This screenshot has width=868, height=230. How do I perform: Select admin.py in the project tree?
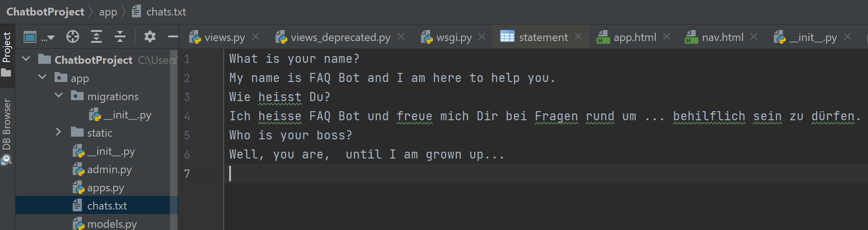click(109, 169)
